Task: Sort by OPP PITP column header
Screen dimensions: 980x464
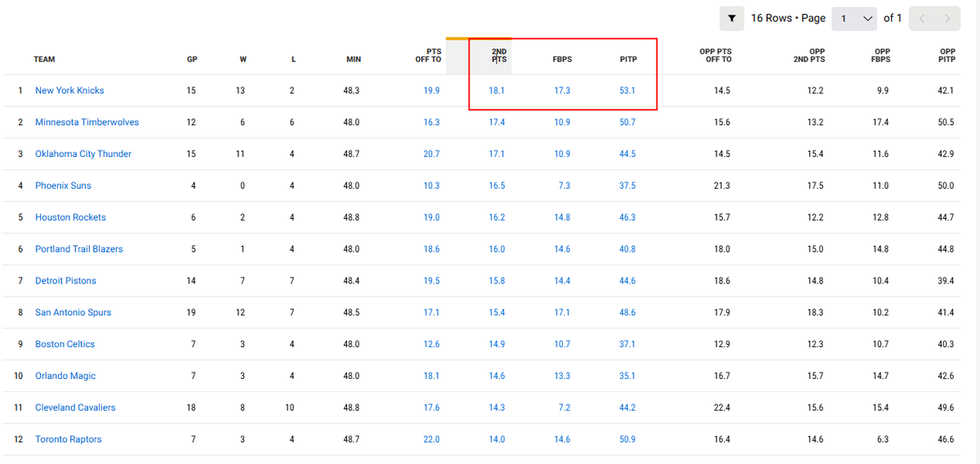Action: point(947,56)
